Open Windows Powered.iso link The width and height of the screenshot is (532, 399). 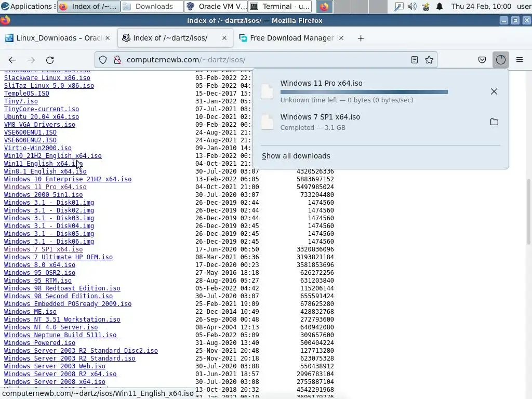click(x=39, y=343)
